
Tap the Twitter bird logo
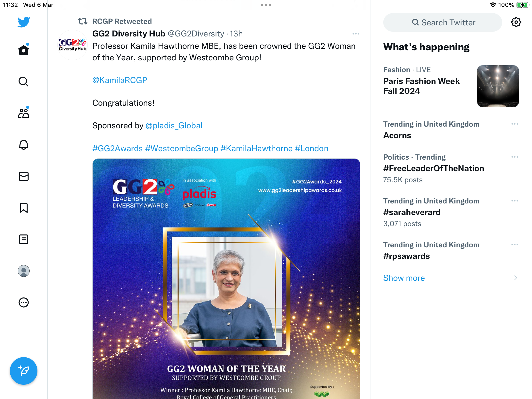(24, 22)
